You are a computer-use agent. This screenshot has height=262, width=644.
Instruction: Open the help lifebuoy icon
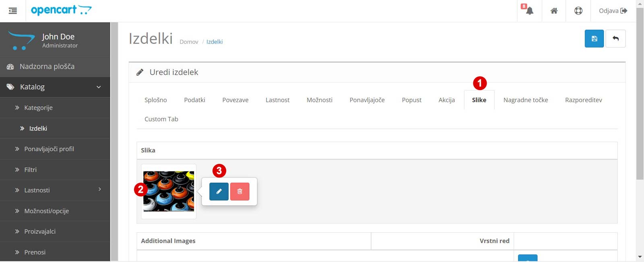(x=578, y=11)
